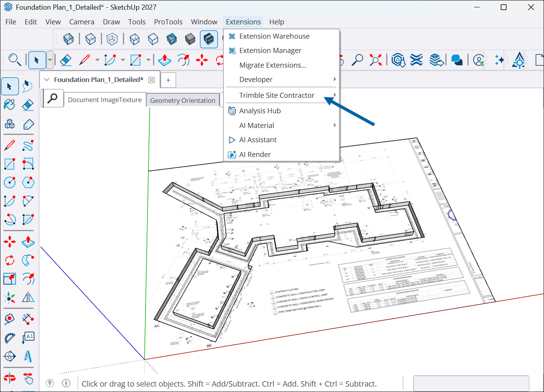544x392 pixels.
Task: Open dropdown arrow beside top toolbar rectangle tool
Action: (x=148, y=60)
